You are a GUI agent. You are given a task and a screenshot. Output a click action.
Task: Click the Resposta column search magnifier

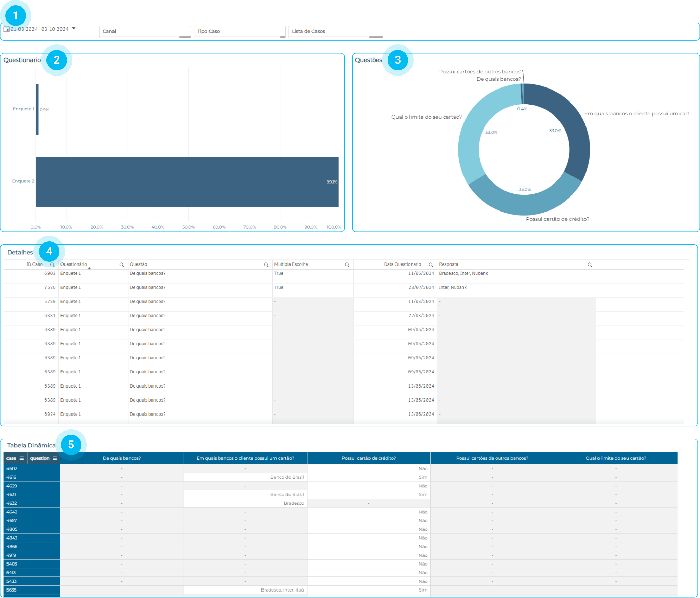click(590, 265)
